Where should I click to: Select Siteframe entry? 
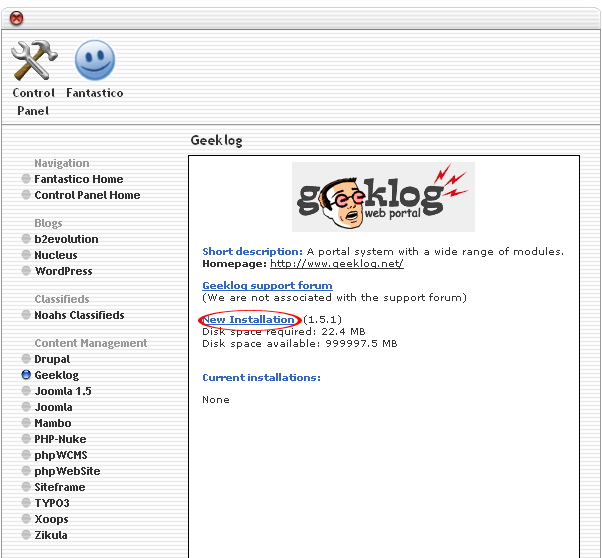(x=60, y=487)
